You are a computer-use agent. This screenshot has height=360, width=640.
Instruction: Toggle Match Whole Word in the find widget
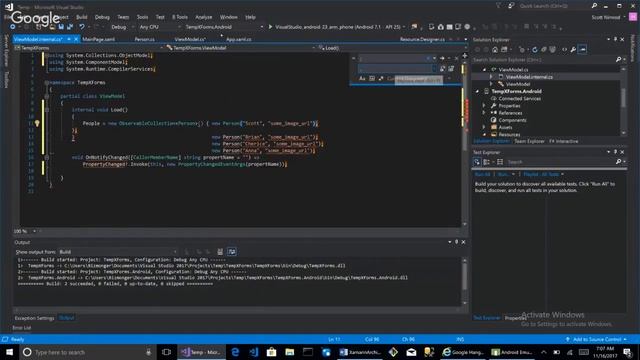click(x=372, y=78)
